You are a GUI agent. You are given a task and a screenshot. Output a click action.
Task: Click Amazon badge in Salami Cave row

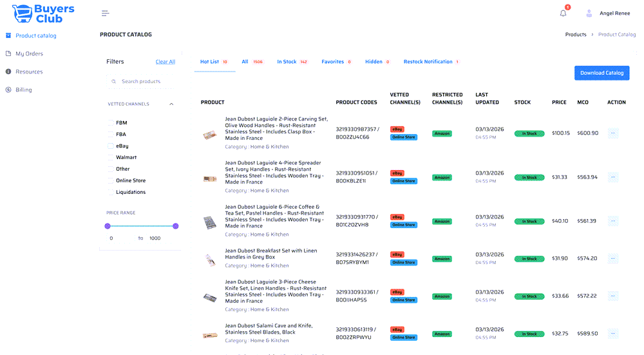point(442,334)
